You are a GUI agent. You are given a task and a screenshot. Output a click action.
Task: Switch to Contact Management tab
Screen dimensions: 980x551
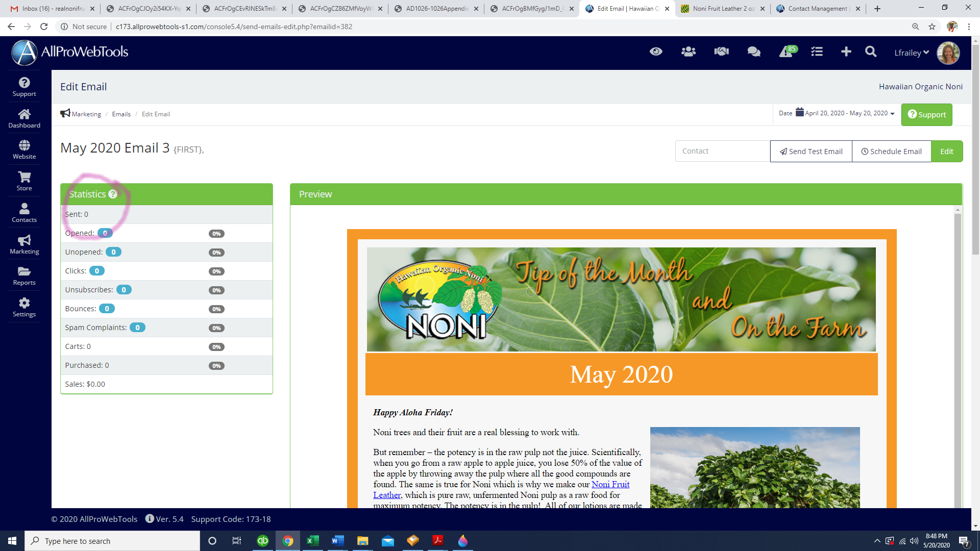[x=818, y=9]
